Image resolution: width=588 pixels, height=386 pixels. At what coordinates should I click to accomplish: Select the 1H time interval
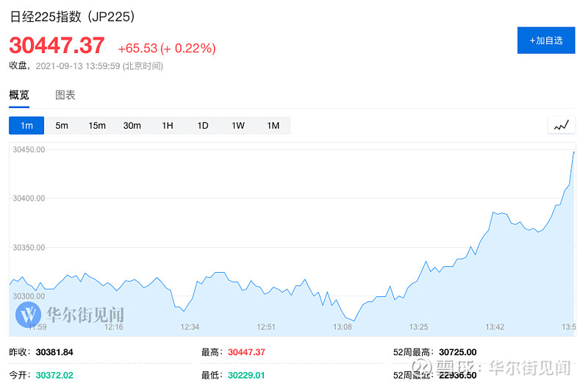point(168,126)
